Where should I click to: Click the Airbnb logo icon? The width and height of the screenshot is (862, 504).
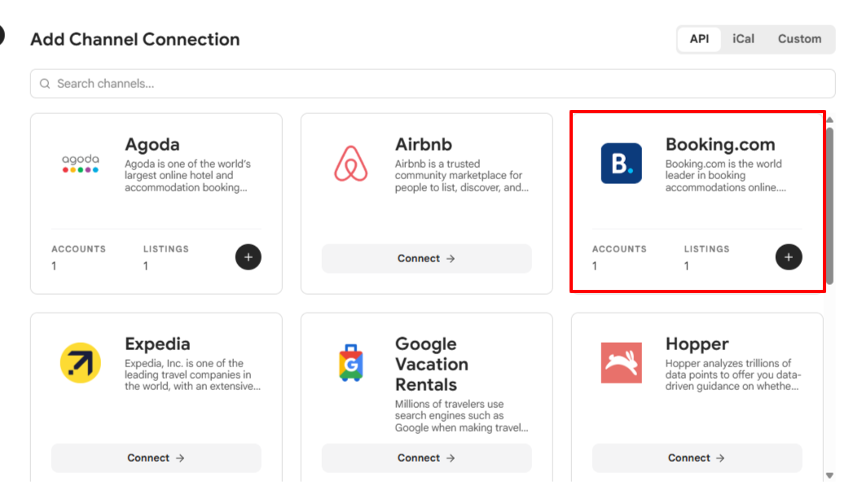pyautogui.click(x=350, y=163)
